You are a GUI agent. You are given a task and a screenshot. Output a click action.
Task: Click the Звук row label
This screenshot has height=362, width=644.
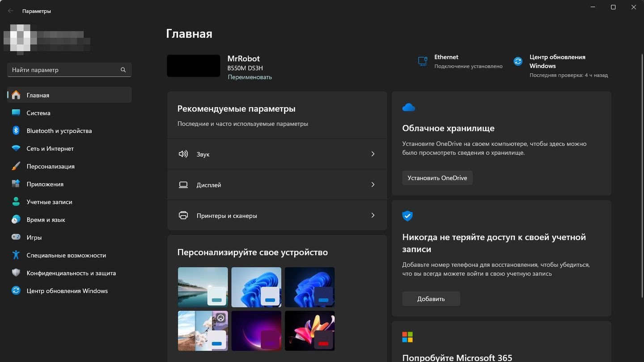(203, 154)
